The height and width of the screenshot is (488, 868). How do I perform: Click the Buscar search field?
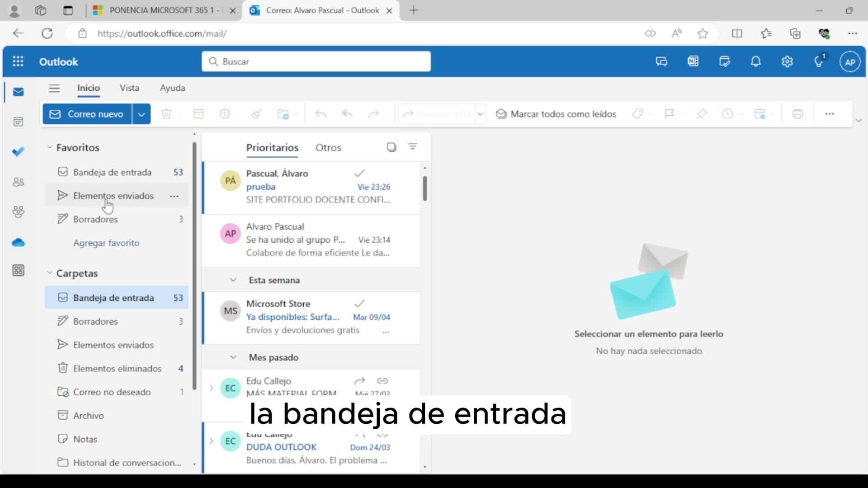coord(316,62)
